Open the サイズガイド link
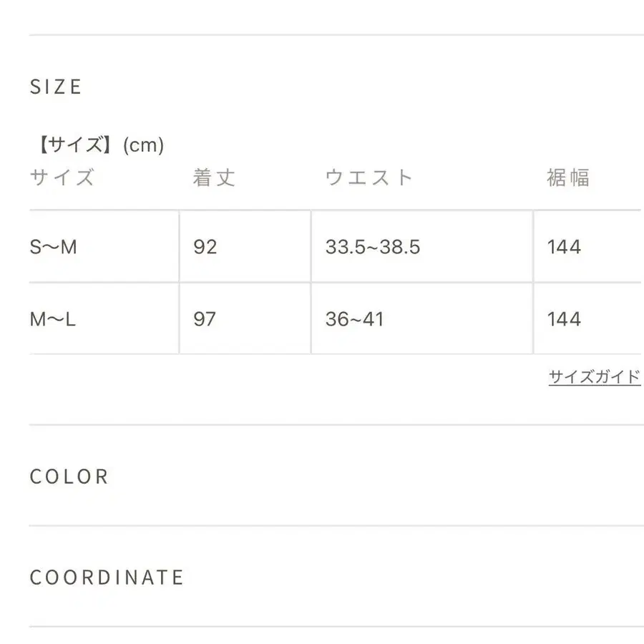This screenshot has height=644, width=644. 594,377
